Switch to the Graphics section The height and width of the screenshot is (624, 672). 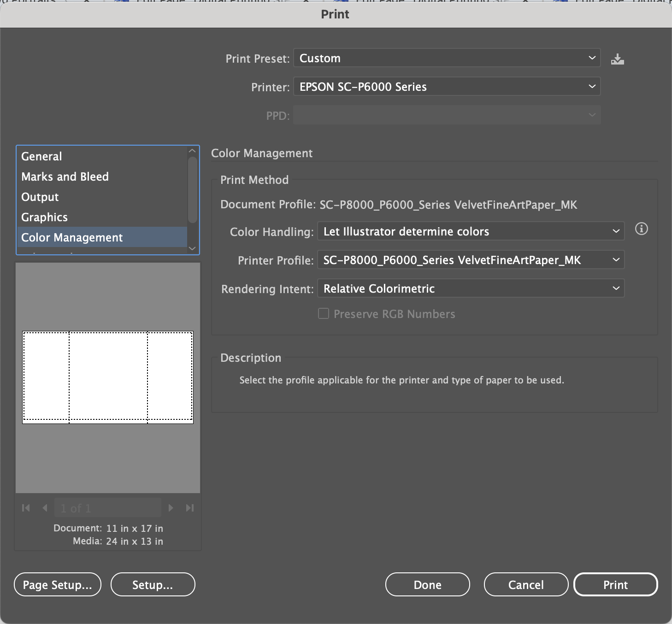tap(44, 217)
